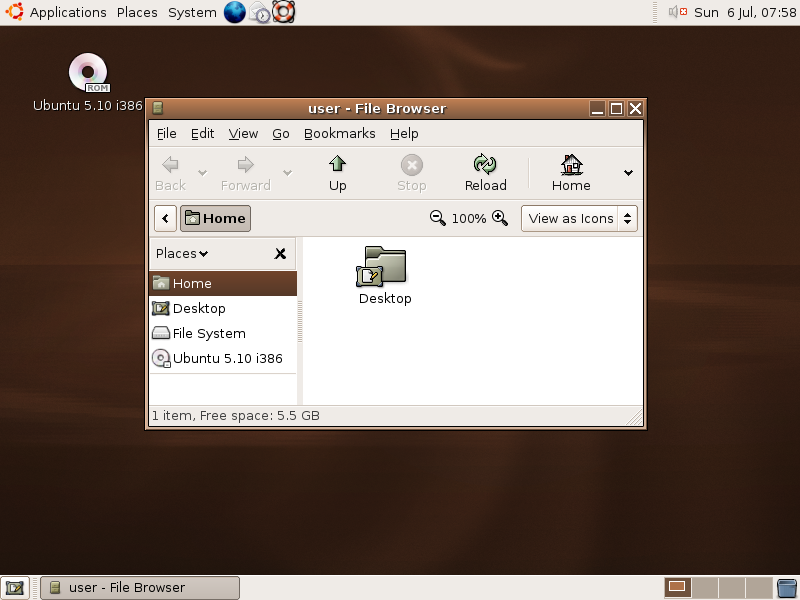This screenshot has width=800, height=600.
Task: Open the Bookmarks menu
Action: (339, 133)
